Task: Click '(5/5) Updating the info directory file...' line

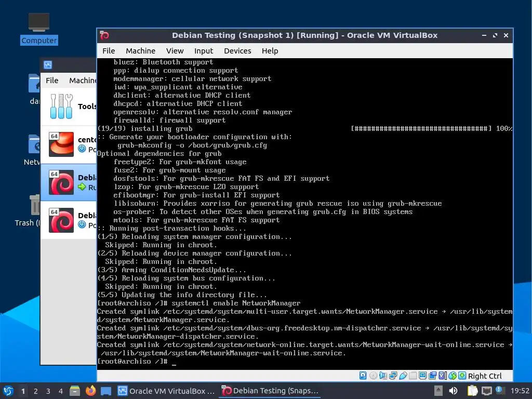Action: (x=182, y=295)
